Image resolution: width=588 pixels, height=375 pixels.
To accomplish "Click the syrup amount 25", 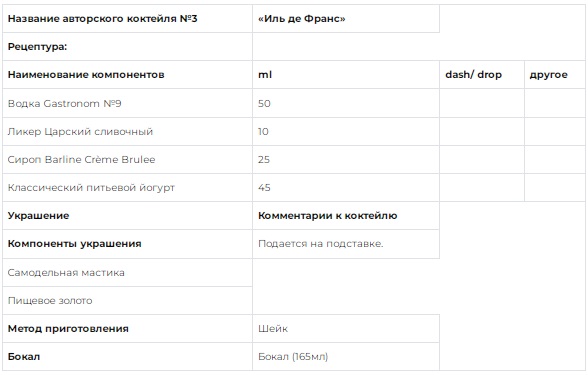I will pyautogui.click(x=264, y=160).
